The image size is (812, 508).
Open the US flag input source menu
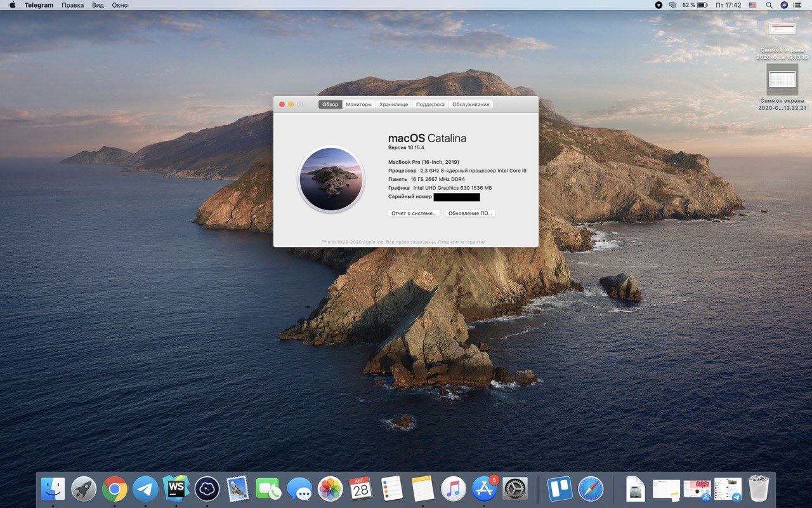[x=752, y=5]
